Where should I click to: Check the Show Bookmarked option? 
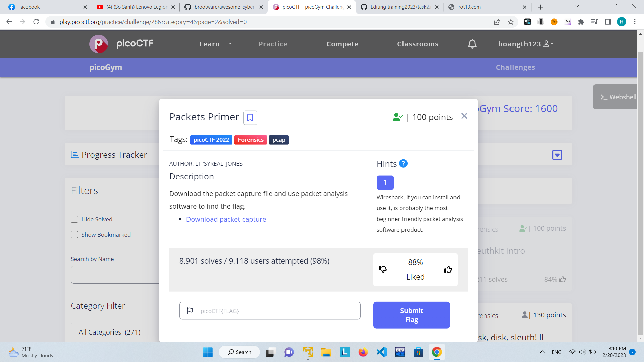coord(74,235)
